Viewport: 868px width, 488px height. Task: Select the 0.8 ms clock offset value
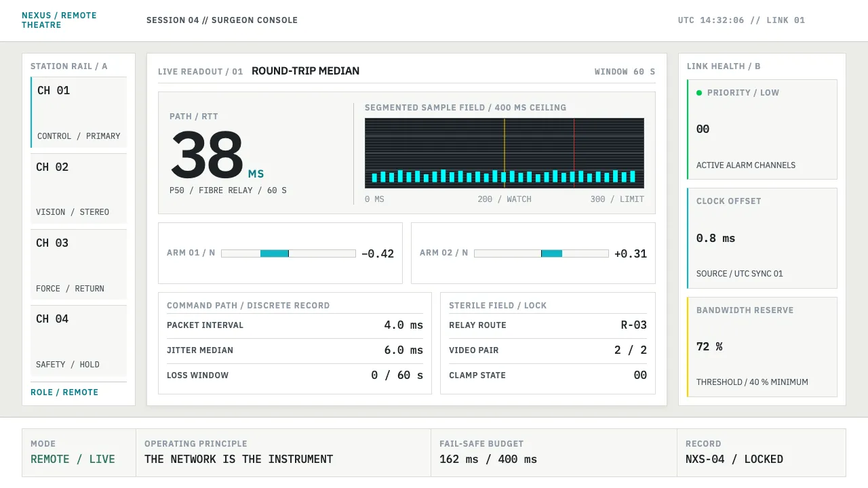[715, 238]
